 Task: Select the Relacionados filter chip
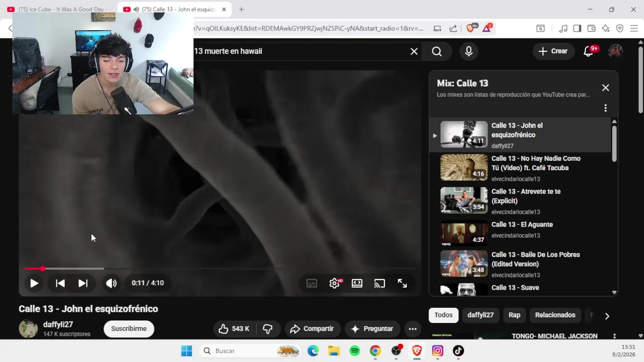tap(555, 315)
